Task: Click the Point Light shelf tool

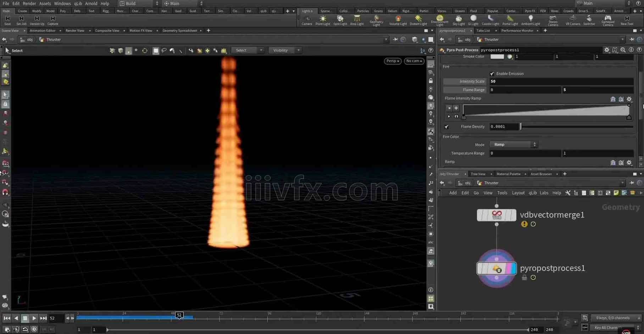Action: tap(322, 20)
